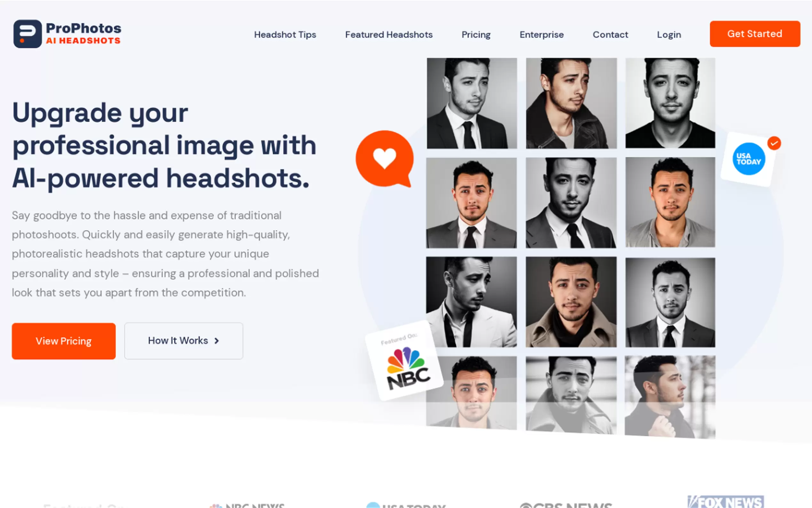This screenshot has height=508, width=812.
Task: Open the Headshot Tips menu item
Action: 285,35
